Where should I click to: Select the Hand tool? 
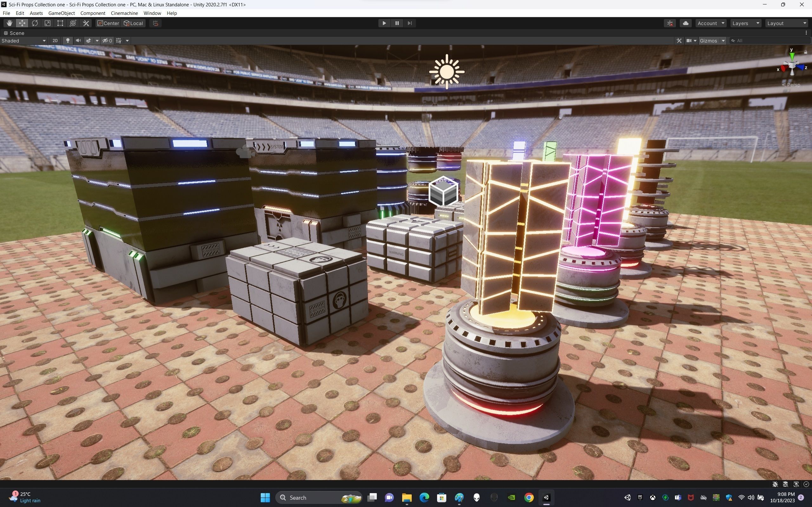click(9, 23)
